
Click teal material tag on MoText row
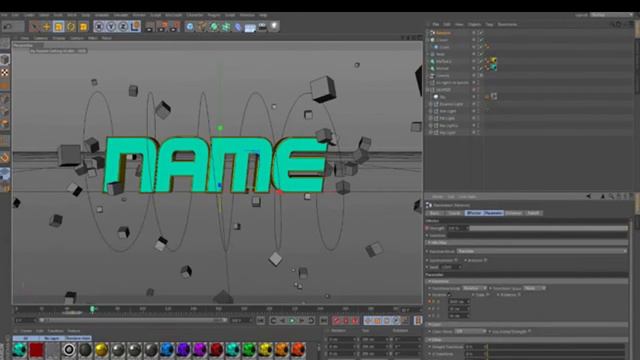pos(493,68)
